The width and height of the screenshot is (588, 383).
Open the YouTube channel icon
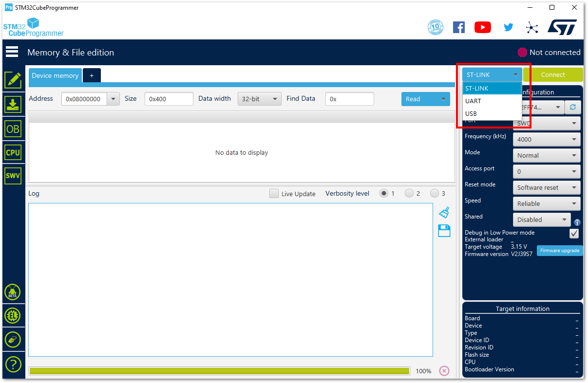pos(483,27)
